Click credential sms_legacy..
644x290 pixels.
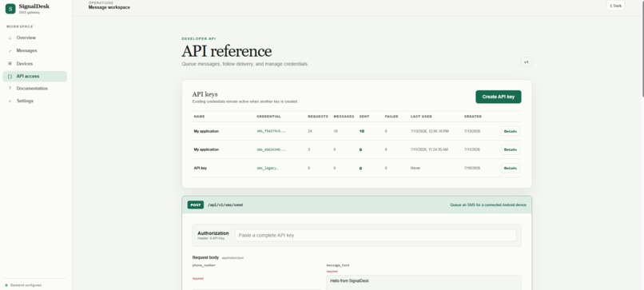[x=268, y=169]
